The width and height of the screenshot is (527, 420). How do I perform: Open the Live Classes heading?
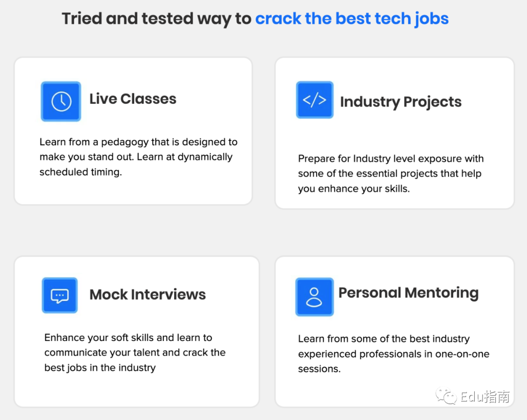133,99
